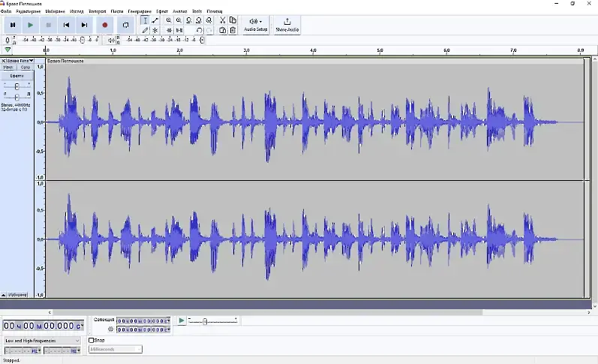Click the Share Audio button

(x=287, y=26)
